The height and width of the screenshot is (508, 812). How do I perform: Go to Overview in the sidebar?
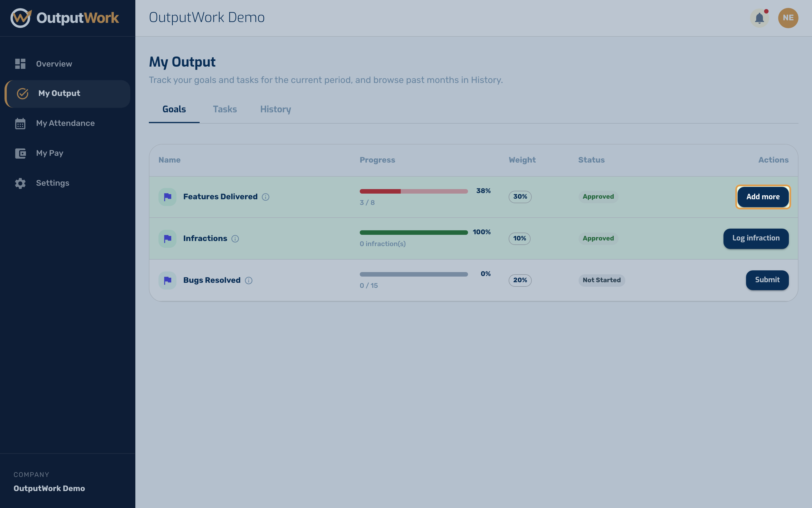[67, 64]
